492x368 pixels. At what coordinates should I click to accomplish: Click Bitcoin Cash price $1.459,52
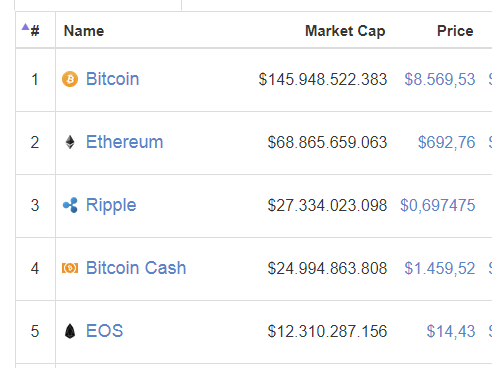click(440, 268)
